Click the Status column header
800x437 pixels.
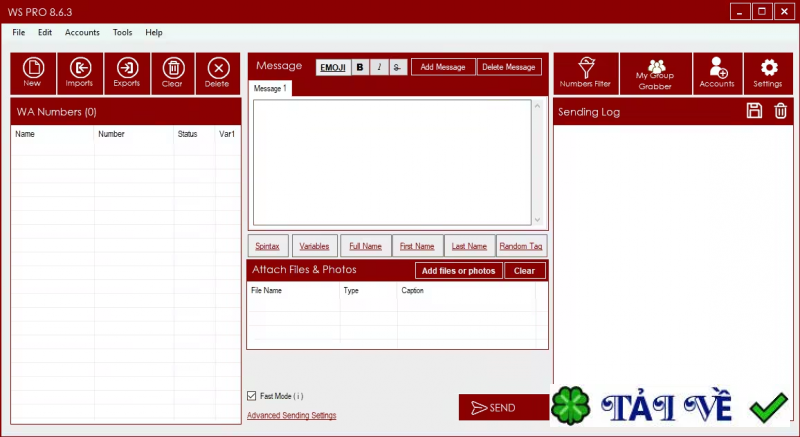click(194, 134)
